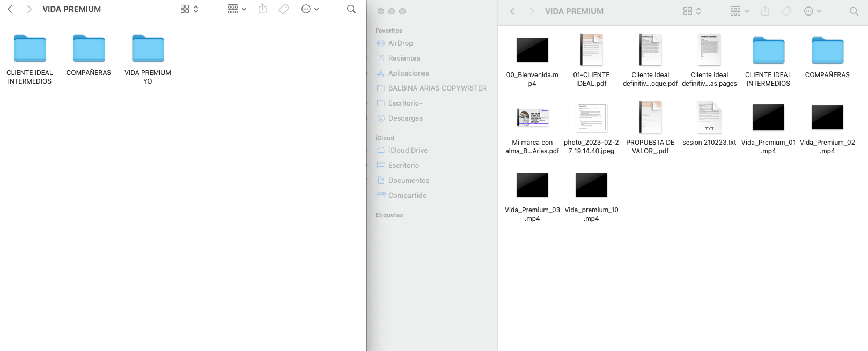The image size is (868, 351).
Task: Go back using the left window's back arrow
Action: (10, 9)
